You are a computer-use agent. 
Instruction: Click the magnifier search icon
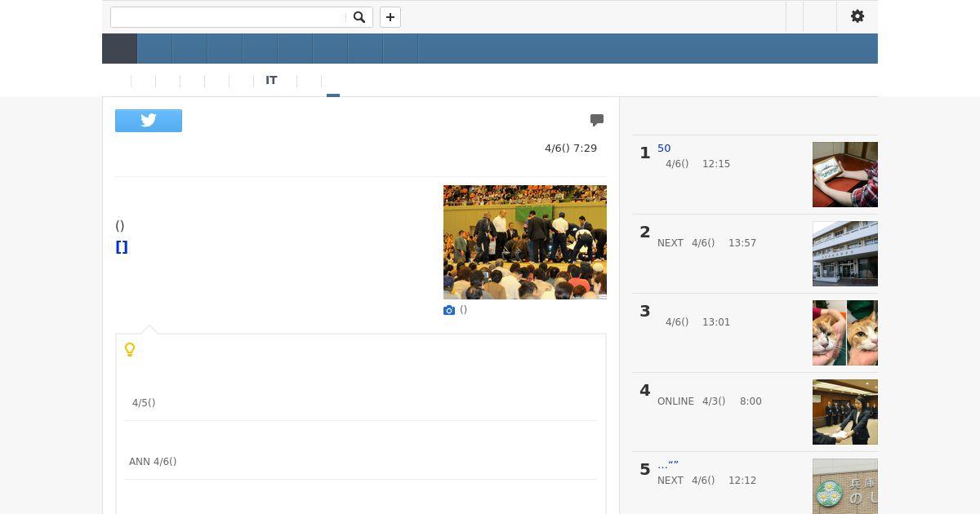359,17
